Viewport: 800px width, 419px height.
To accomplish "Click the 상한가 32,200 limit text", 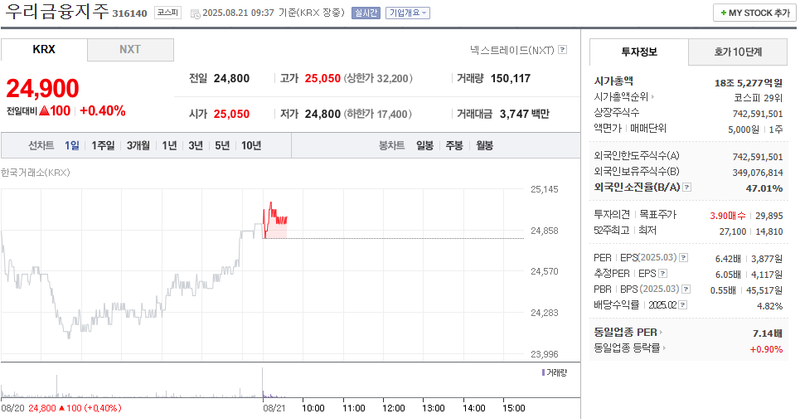I will (x=378, y=79).
